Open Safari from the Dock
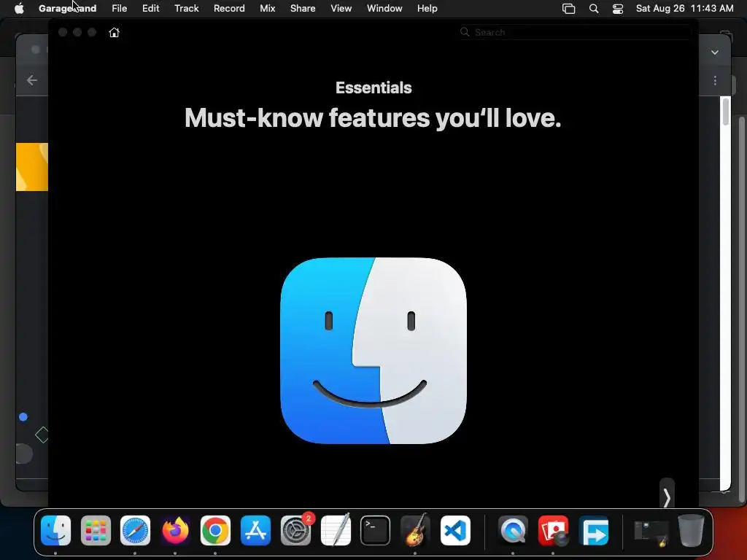747x560 pixels. [135, 530]
